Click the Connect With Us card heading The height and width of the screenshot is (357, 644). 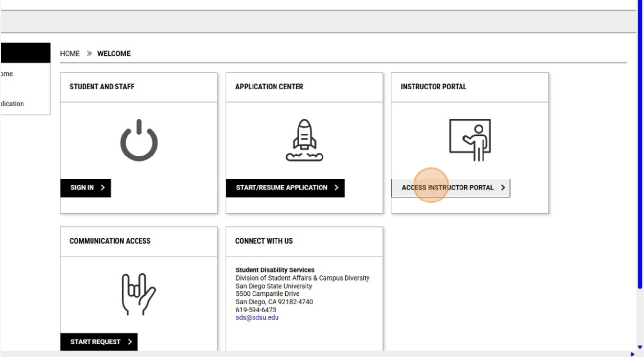coord(264,241)
